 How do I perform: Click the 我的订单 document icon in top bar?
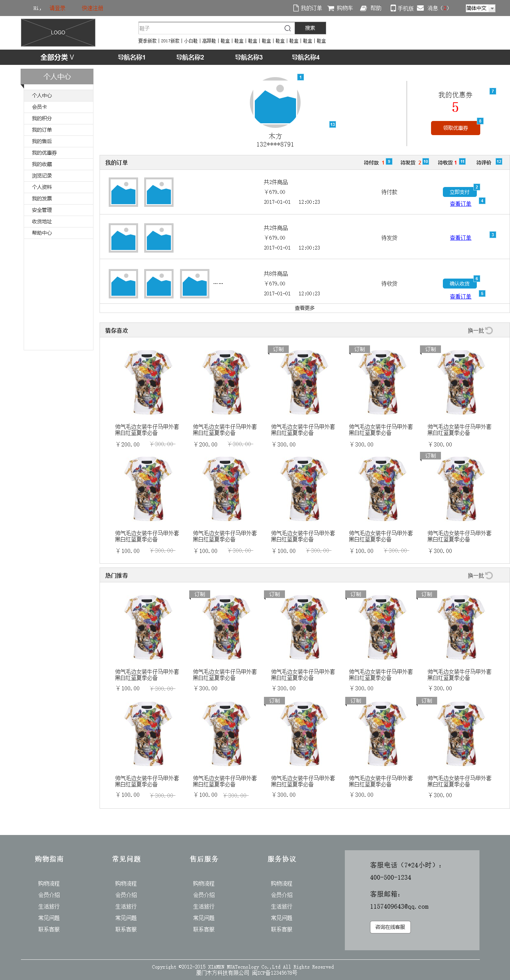pyautogui.click(x=296, y=8)
